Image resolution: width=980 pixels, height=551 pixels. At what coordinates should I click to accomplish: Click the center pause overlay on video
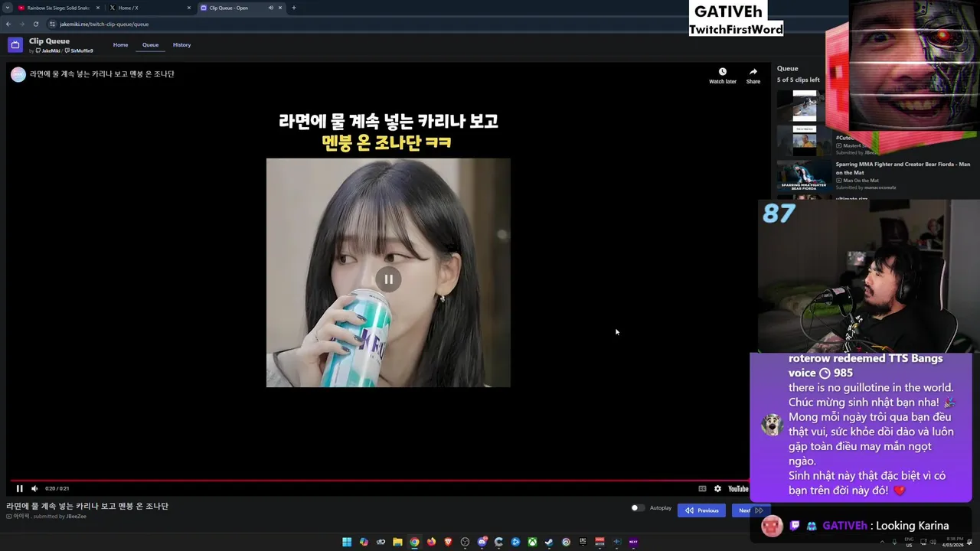[x=388, y=279]
